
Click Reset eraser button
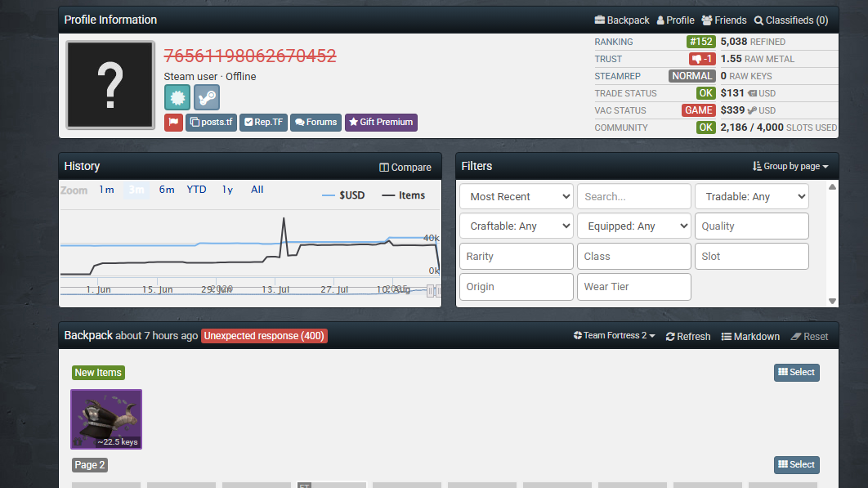point(809,336)
